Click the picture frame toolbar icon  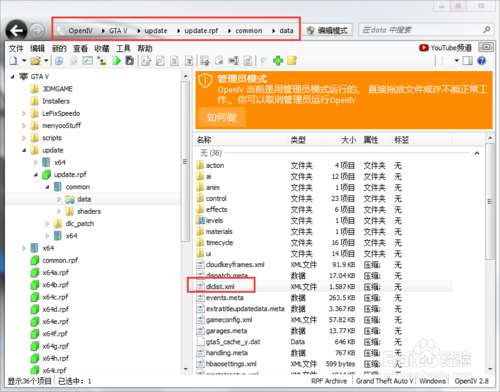coord(88,61)
